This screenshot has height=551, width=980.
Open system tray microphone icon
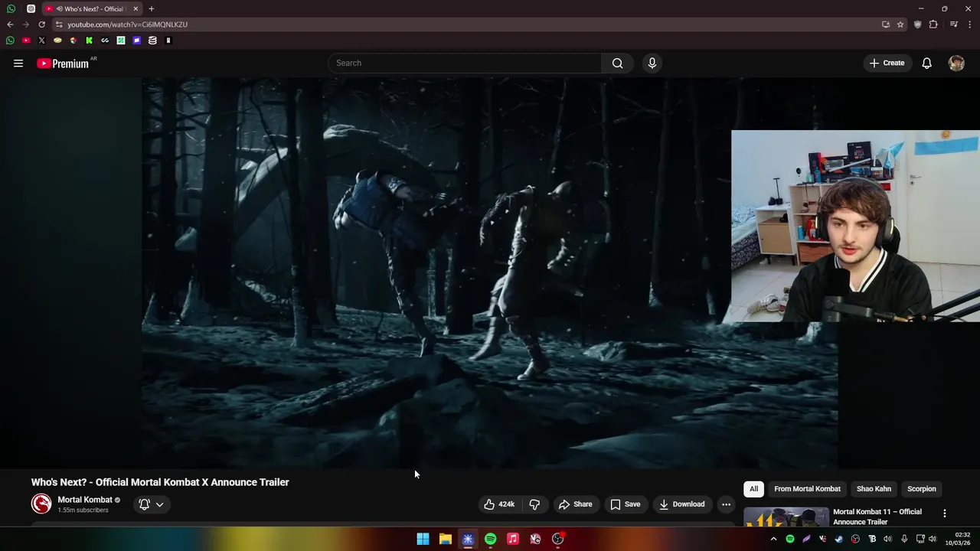click(x=904, y=539)
